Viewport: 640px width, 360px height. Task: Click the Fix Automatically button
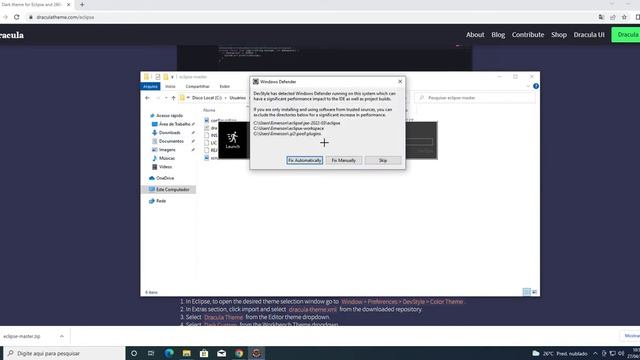click(x=304, y=160)
